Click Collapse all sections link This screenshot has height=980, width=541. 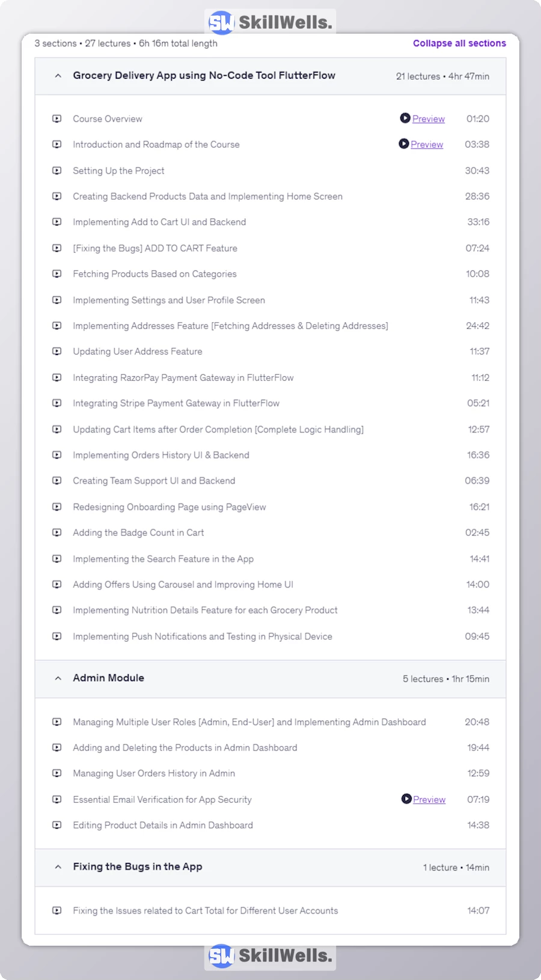tap(459, 43)
